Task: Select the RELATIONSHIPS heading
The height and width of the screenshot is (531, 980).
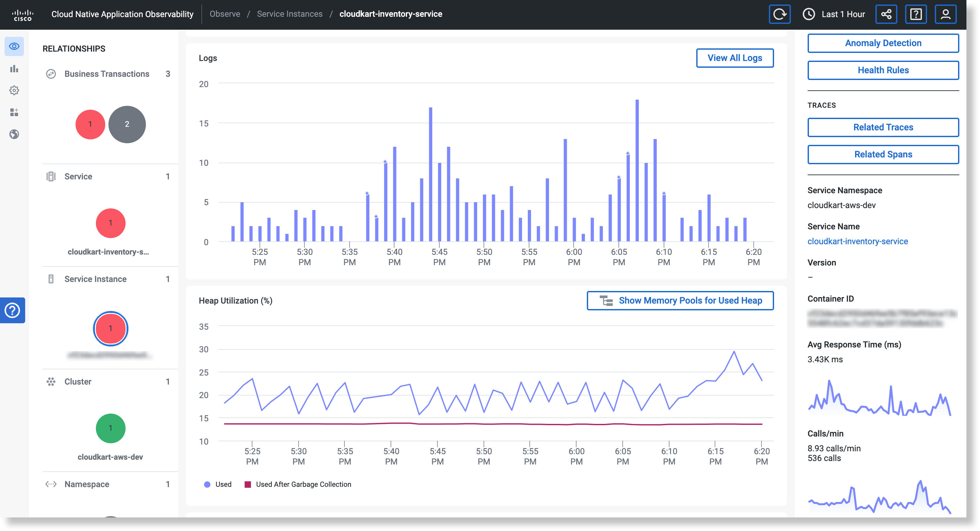Action: (x=74, y=49)
